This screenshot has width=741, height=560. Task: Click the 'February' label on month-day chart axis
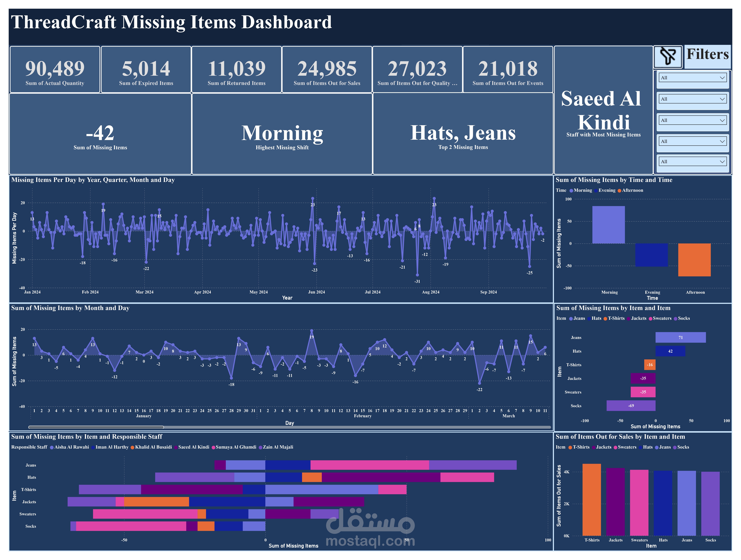[x=363, y=416]
